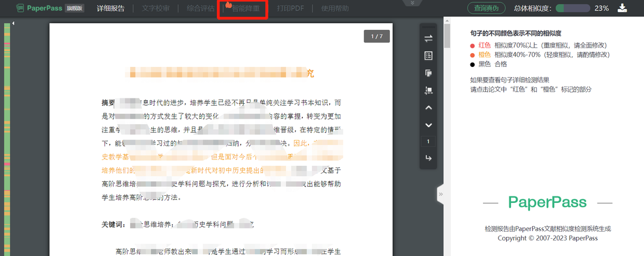Screen dimensions: 644x256
Task: Click the jump-to-page arrow icon
Action: coord(428,158)
